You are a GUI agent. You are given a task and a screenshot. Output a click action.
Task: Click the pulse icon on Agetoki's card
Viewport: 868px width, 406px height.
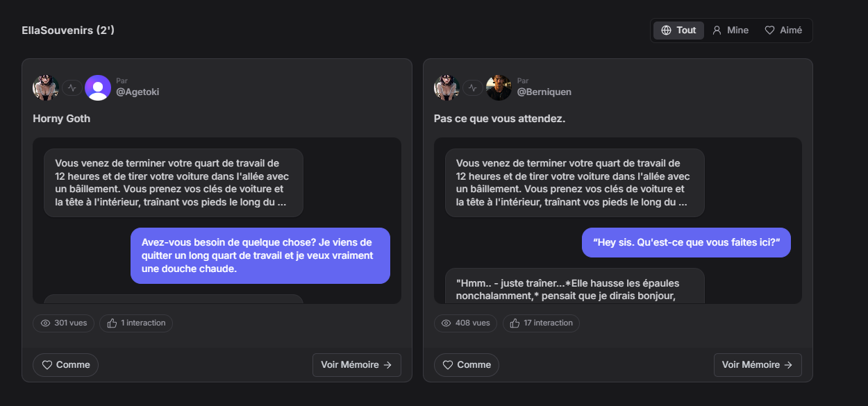point(72,88)
